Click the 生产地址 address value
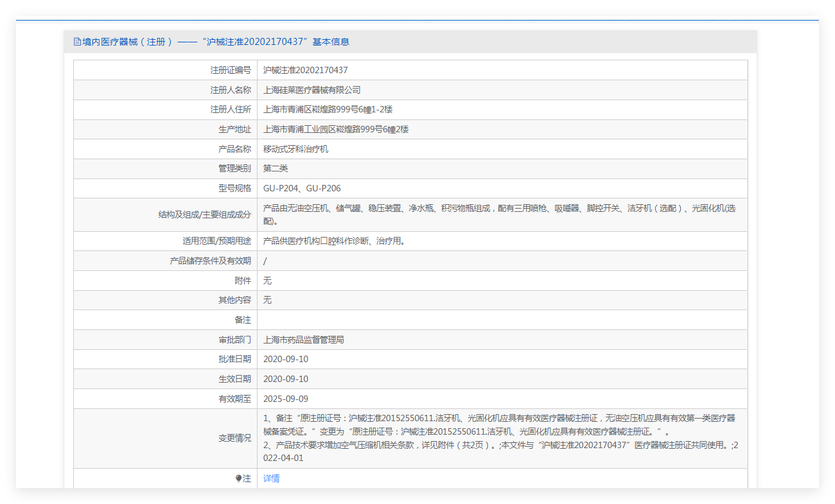 [x=335, y=129]
